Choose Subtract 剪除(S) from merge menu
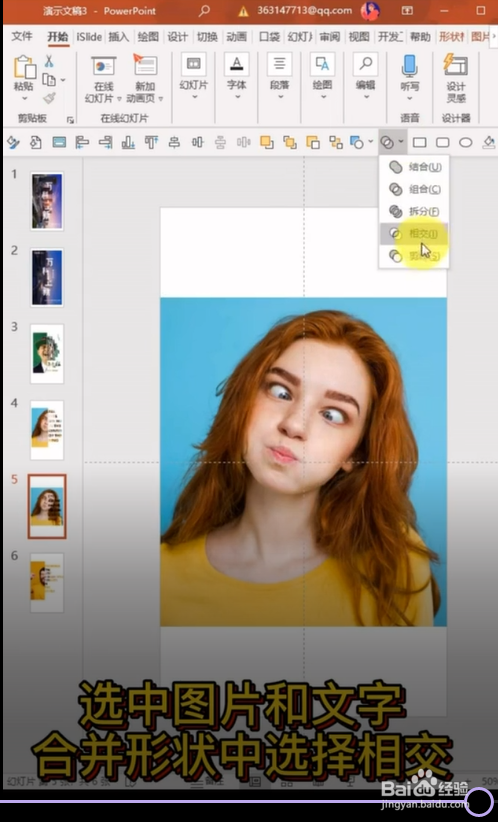Image resolution: width=498 pixels, height=822 pixels. pyautogui.click(x=414, y=256)
